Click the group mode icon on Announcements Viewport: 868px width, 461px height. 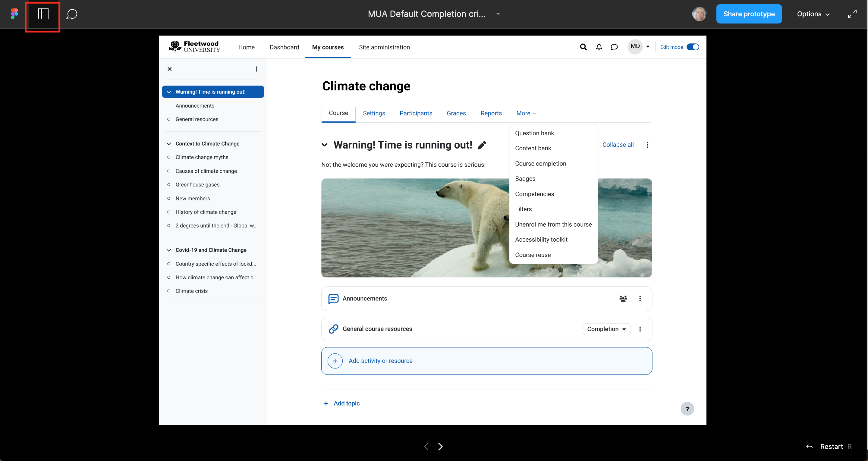[x=623, y=299]
